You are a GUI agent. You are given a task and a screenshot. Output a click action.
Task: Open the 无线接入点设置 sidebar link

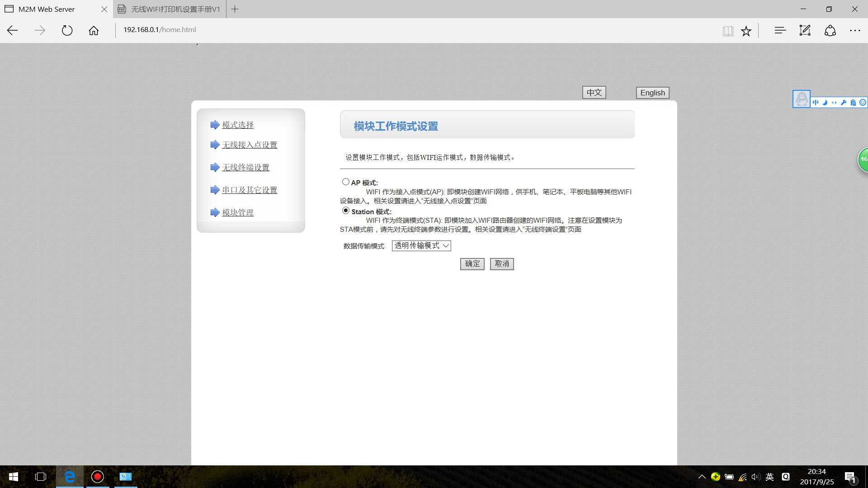tap(249, 145)
